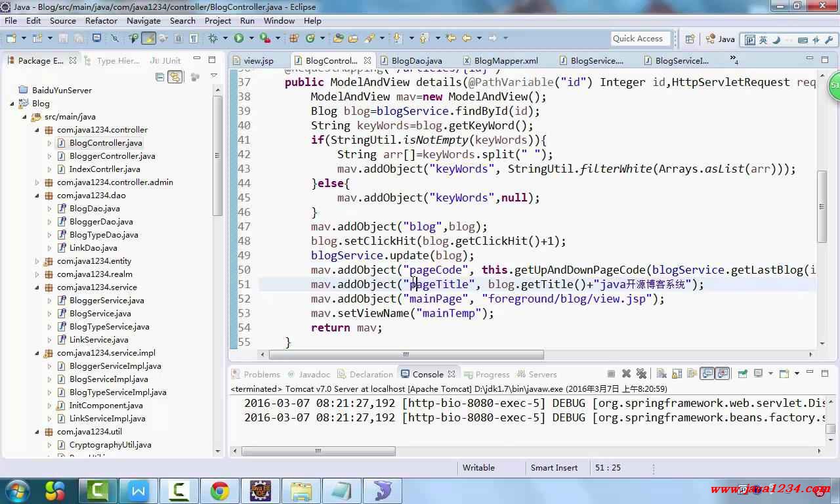
Task: Switch to the view.jsp editor tab
Action: [253, 60]
